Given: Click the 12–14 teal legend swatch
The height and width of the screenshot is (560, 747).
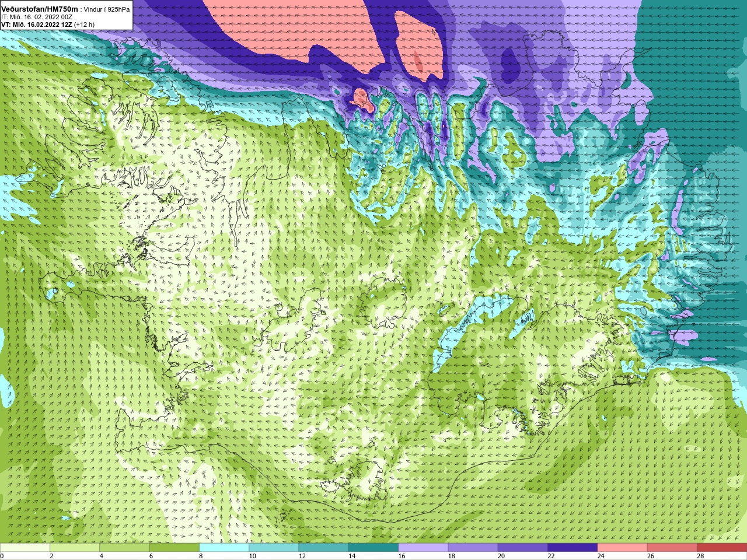Looking at the screenshot, I should (x=323, y=548).
